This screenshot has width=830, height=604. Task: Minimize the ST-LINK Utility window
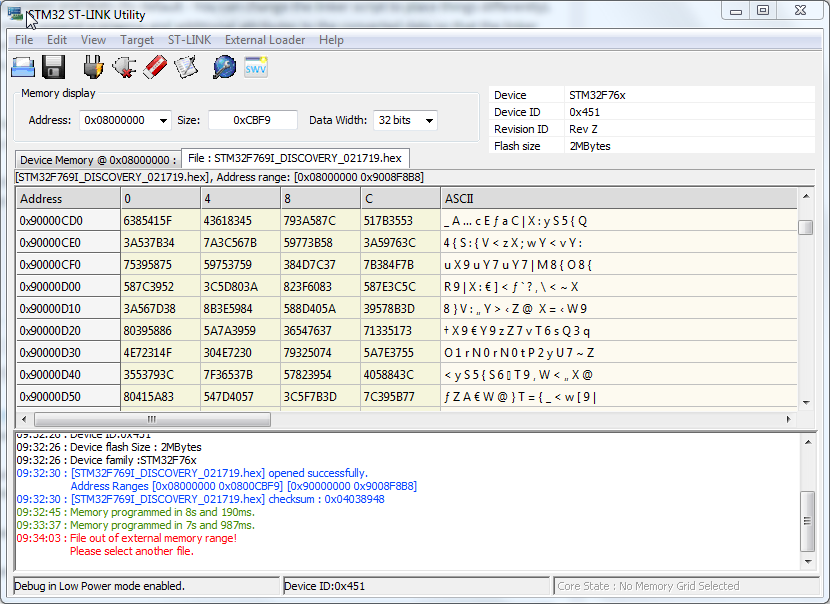click(x=736, y=11)
